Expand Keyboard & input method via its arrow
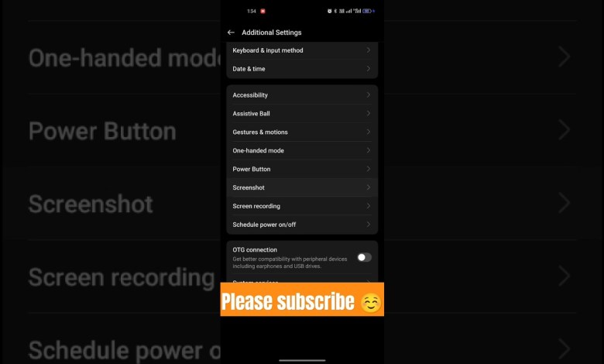604x364 pixels. point(369,50)
